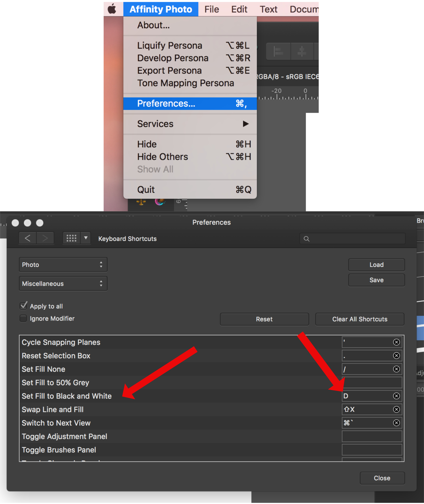Switch to Tone Mapping Persona
424x504 pixels.
(x=190, y=83)
